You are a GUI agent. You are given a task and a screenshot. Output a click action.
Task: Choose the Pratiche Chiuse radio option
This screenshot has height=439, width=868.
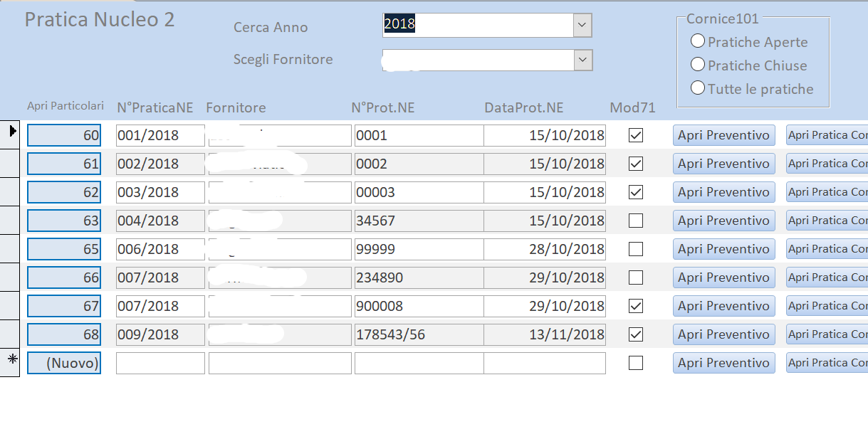click(698, 65)
